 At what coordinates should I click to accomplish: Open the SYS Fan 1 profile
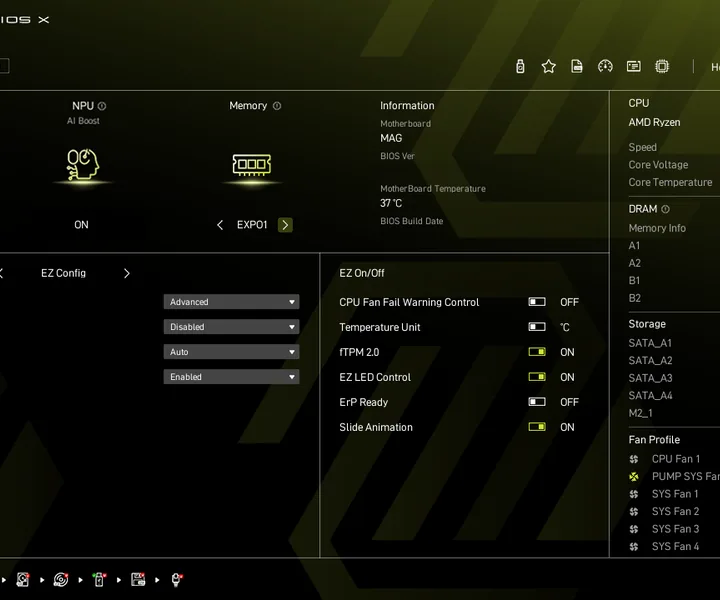coord(675,494)
